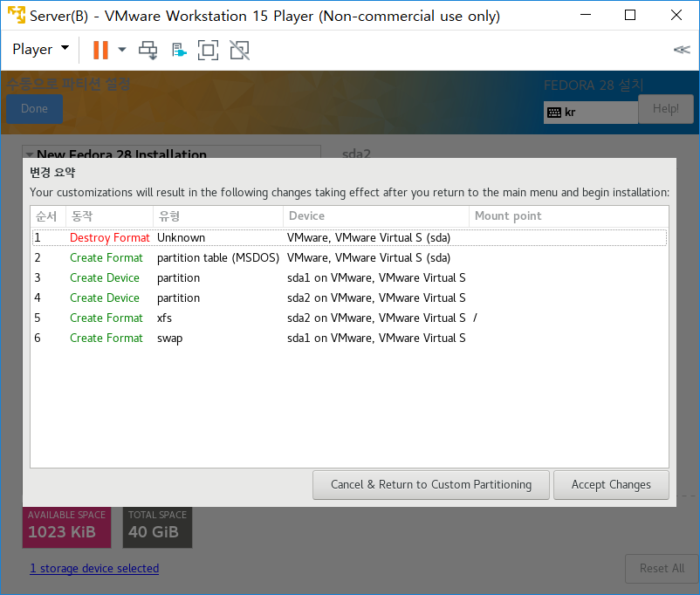Viewport: 700px width, 595px height.
Task: Select row 3 Create Device sda1
Action: (349, 277)
